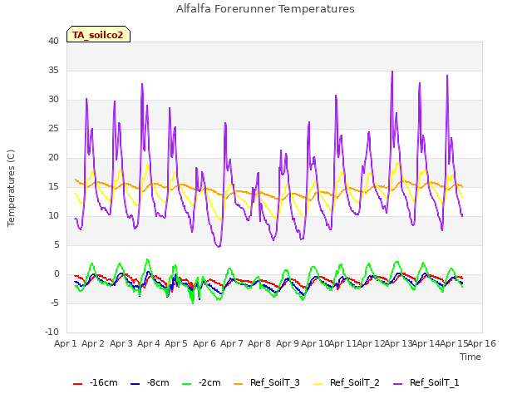Toggle the -2cm series in legend
This screenshot has height=399, width=532.
point(201,382)
